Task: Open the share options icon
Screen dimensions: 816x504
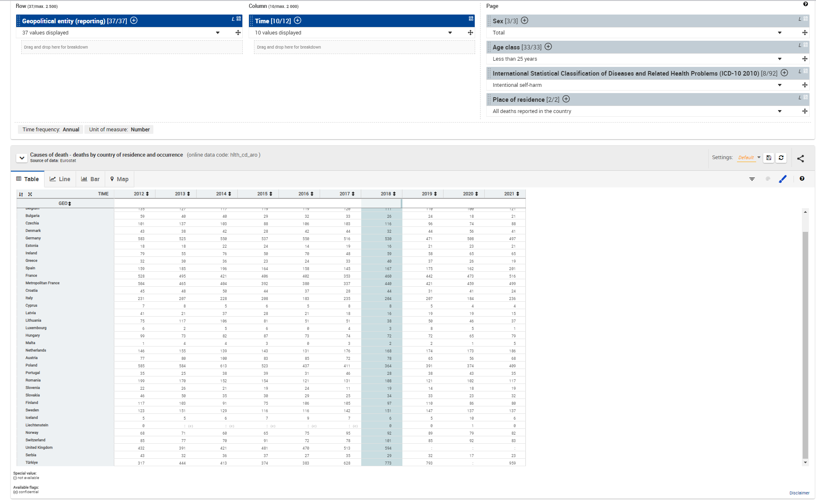Action: click(x=801, y=158)
